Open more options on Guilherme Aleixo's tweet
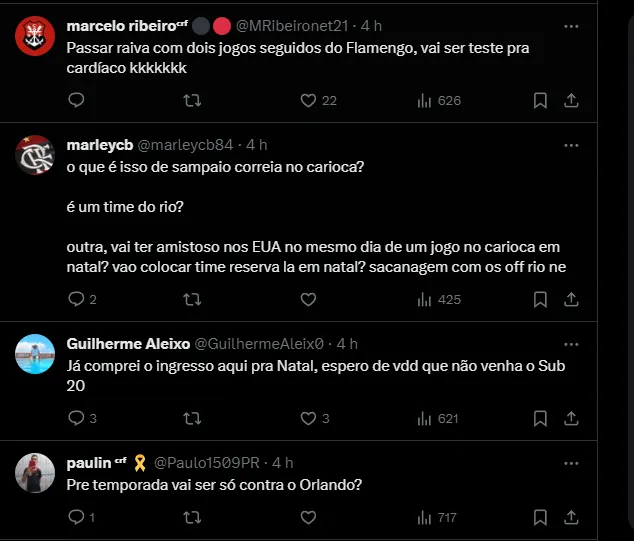 [571, 343]
